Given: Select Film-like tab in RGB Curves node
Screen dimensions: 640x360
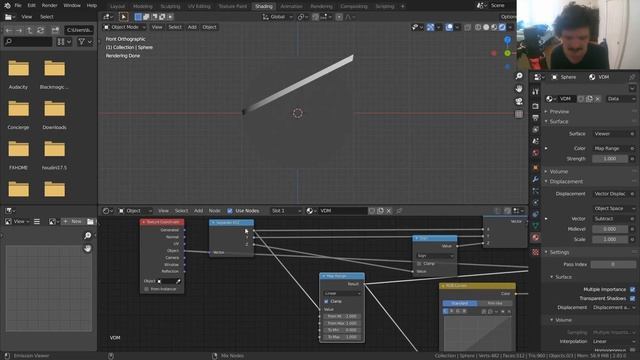Looking at the screenshot, I should point(495,303).
